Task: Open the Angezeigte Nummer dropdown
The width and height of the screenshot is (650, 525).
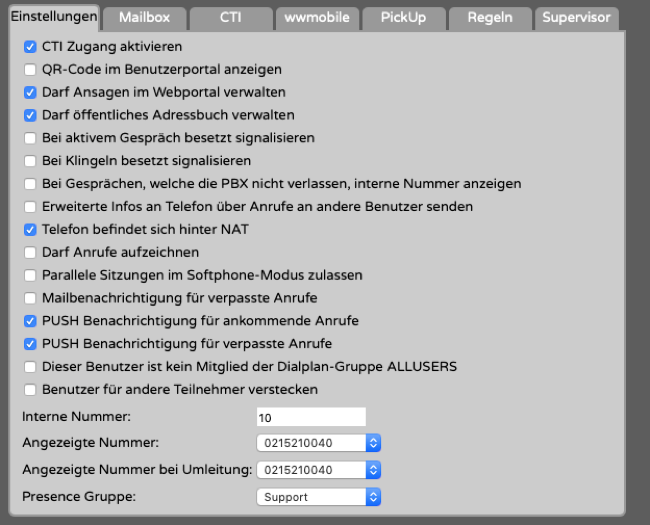Action: pyautogui.click(x=319, y=443)
